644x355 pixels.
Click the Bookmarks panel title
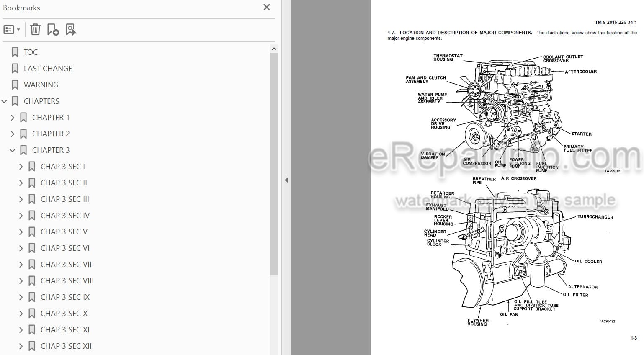[21, 8]
